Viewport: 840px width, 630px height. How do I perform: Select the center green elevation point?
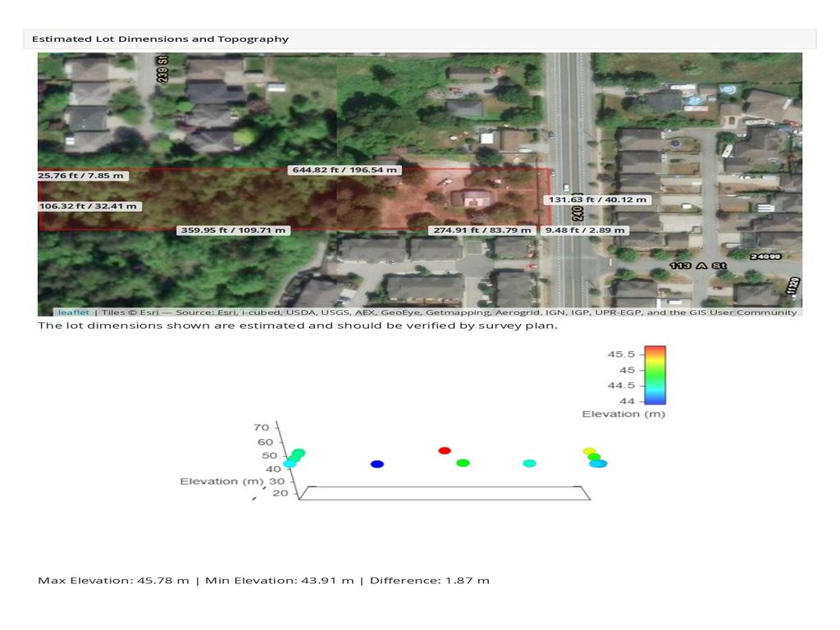pyautogui.click(x=463, y=463)
